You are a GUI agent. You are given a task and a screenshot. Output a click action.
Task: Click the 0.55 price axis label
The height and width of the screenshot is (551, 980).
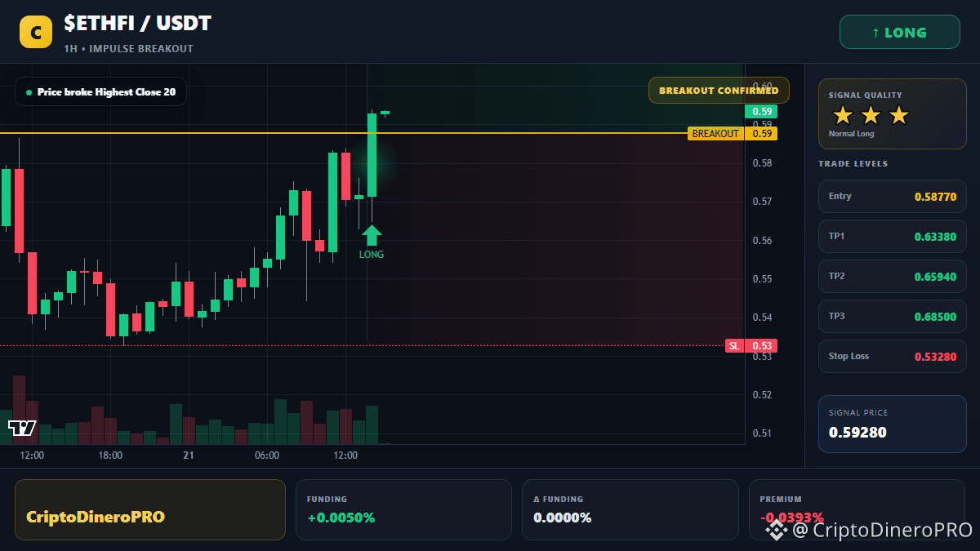[762, 279]
